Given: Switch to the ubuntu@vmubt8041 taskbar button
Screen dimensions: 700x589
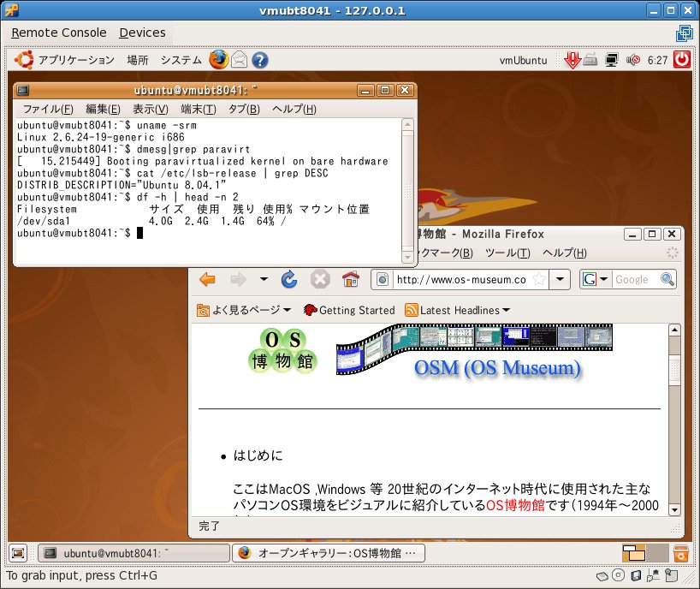Looking at the screenshot, I should click(x=133, y=553).
